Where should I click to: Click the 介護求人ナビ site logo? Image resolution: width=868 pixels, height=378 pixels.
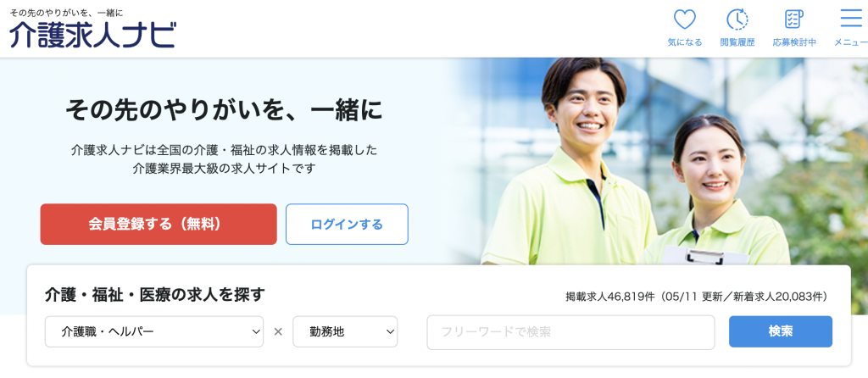[x=93, y=34]
